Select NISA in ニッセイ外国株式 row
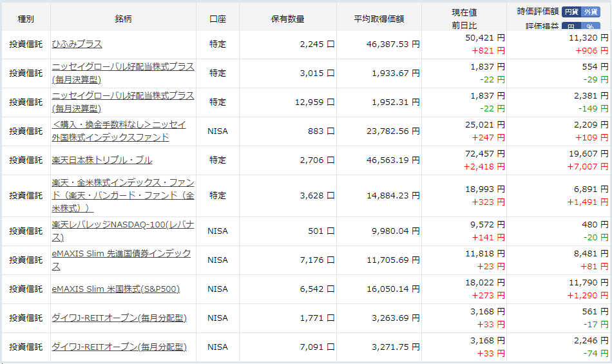612x364 pixels. click(x=217, y=131)
